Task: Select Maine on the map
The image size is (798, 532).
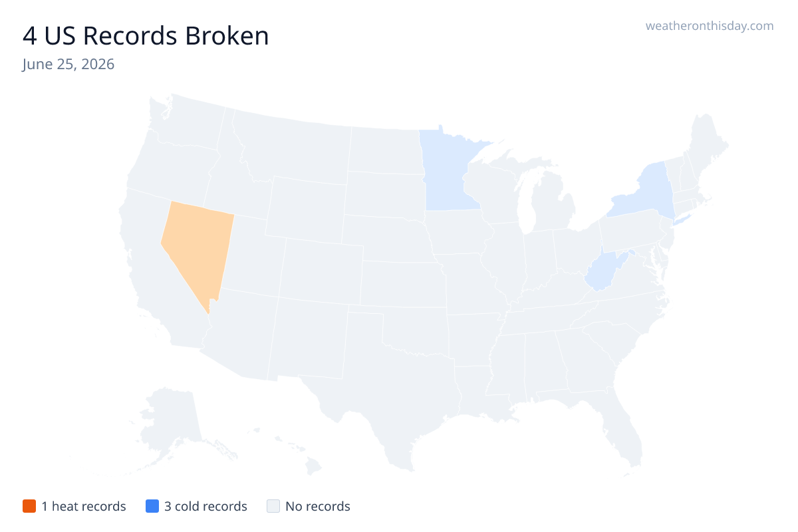Action: (x=708, y=143)
